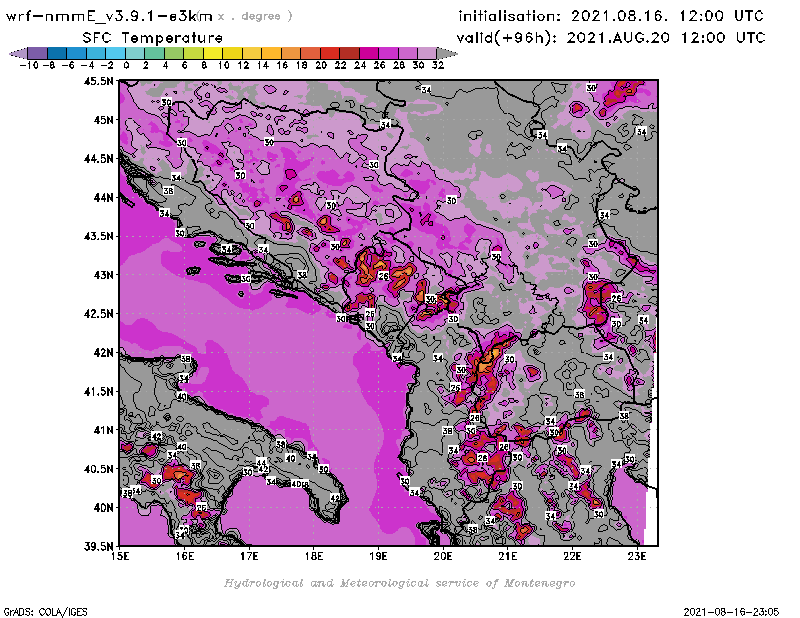Click the purple -10 to -8 legend swatch

coord(38,53)
